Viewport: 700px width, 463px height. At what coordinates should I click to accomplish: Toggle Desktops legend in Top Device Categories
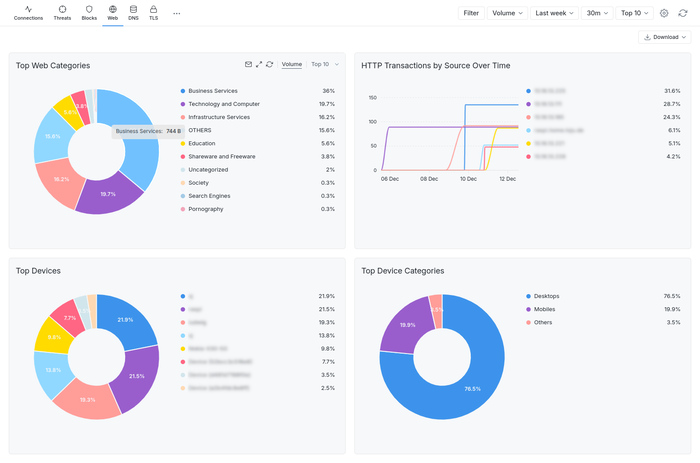pyautogui.click(x=548, y=296)
